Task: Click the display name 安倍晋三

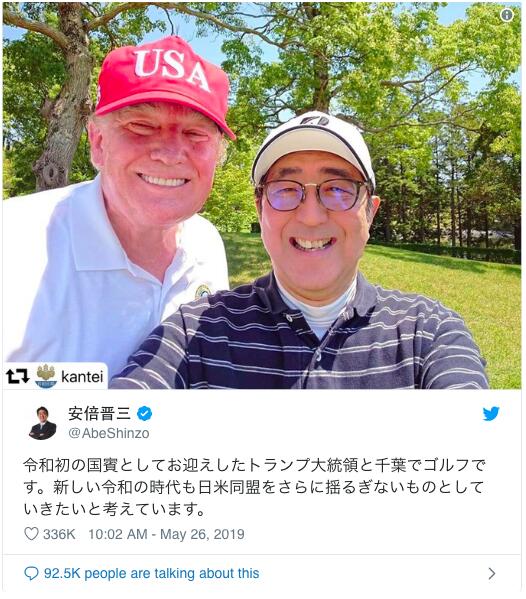Action: (100, 413)
